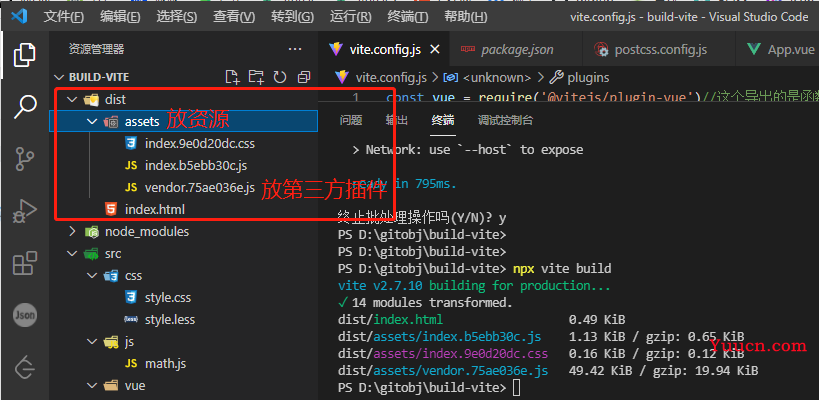Switch to the vite.config.js editor tab
The height and width of the screenshot is (400, 819).
coord(384,50)
